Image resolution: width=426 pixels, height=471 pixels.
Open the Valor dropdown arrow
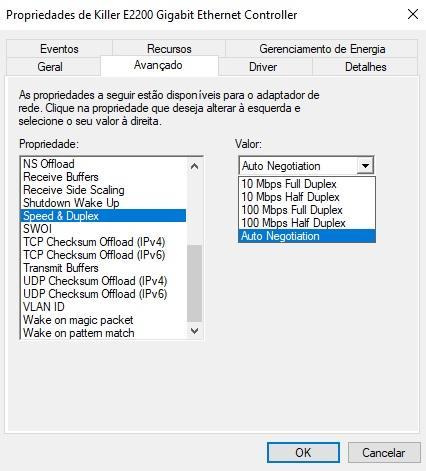[x=365, y=165]
